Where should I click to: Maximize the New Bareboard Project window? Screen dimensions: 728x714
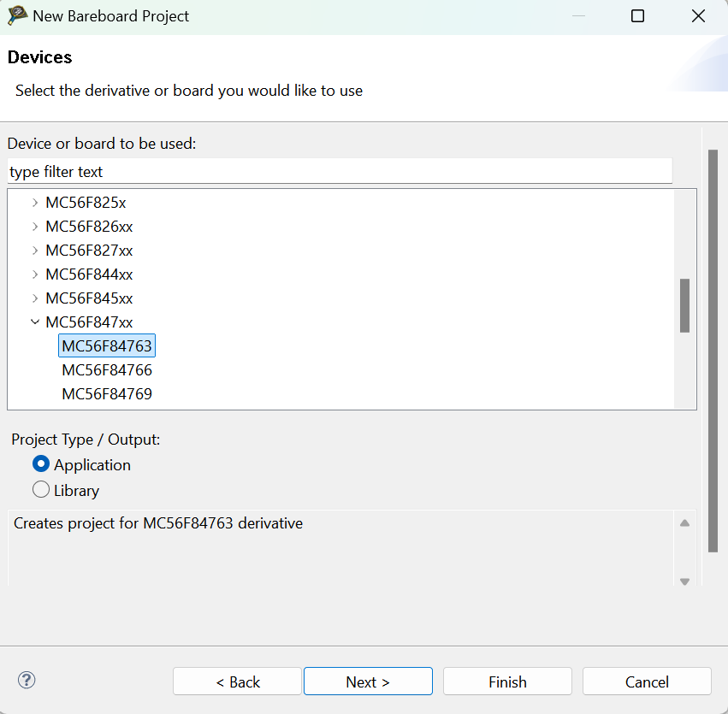[x=637, y=16]
